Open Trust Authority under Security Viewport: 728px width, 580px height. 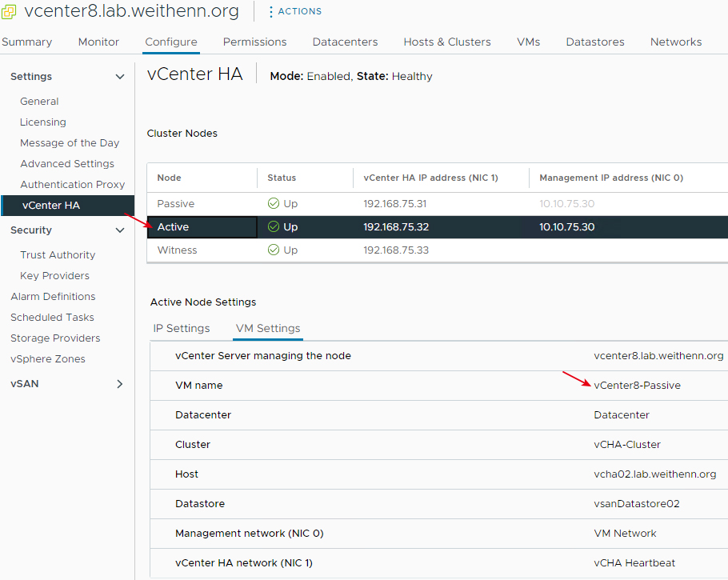coord(58,255)
